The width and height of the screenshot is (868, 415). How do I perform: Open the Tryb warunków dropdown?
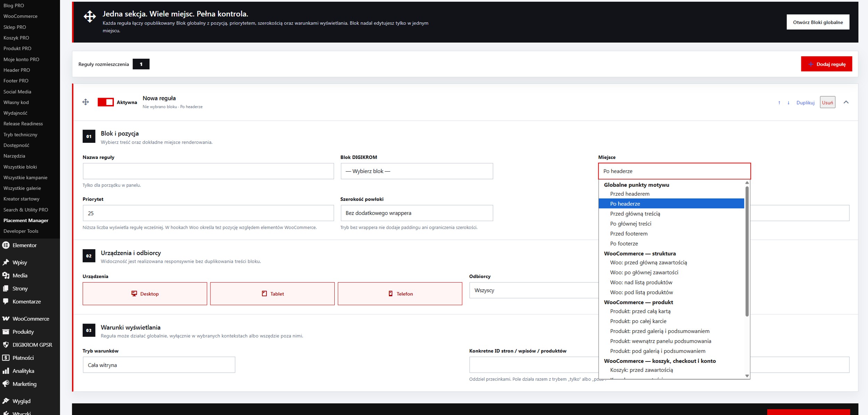click(159, 365)
